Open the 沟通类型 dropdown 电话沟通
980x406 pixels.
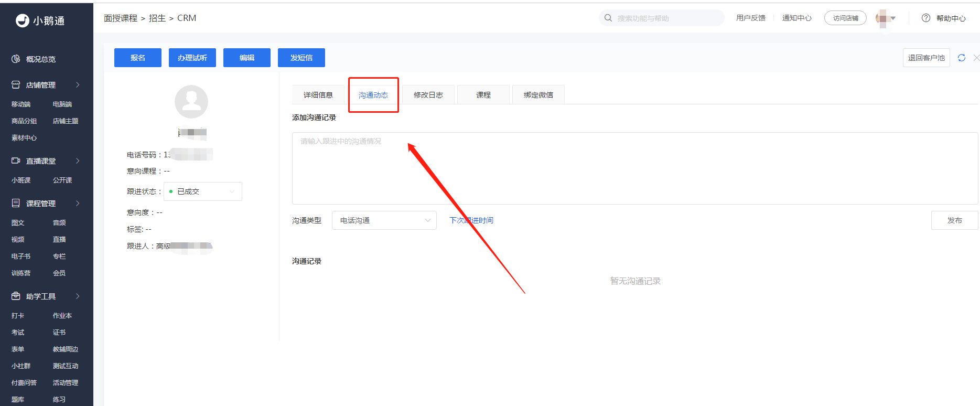click(x=384, y=220)
